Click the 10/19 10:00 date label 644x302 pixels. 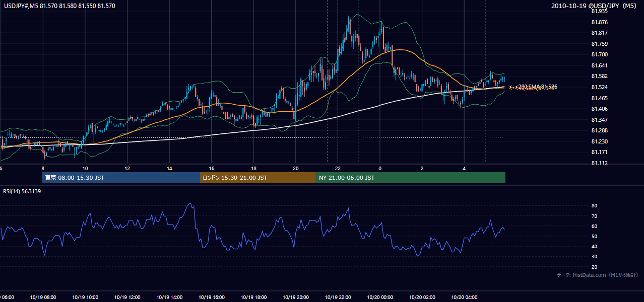pos(85,297)
